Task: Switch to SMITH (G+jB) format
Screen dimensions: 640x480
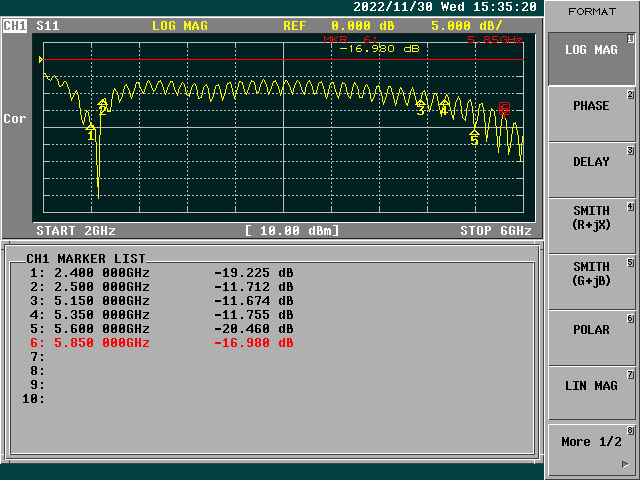Action: [591, 282]
